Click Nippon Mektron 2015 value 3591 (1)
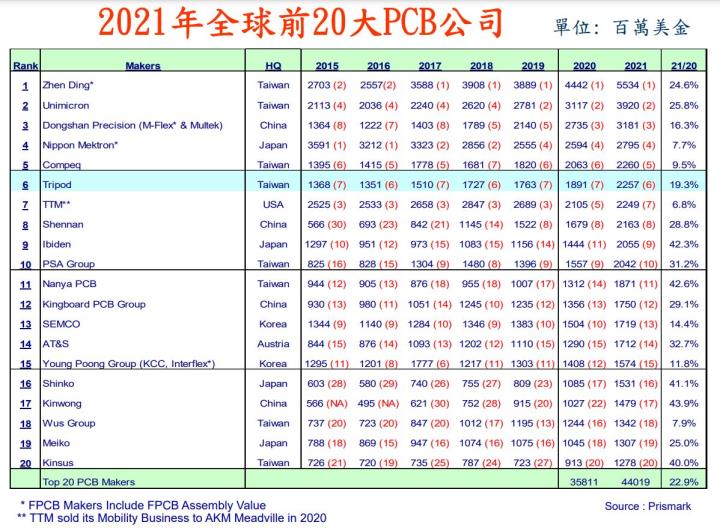 pyautogui.click(x=326, y=145)
